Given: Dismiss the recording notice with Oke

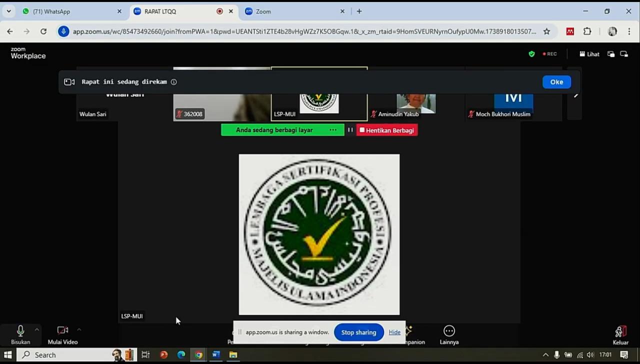Looking at the screenshot, I should click(556, 82).
